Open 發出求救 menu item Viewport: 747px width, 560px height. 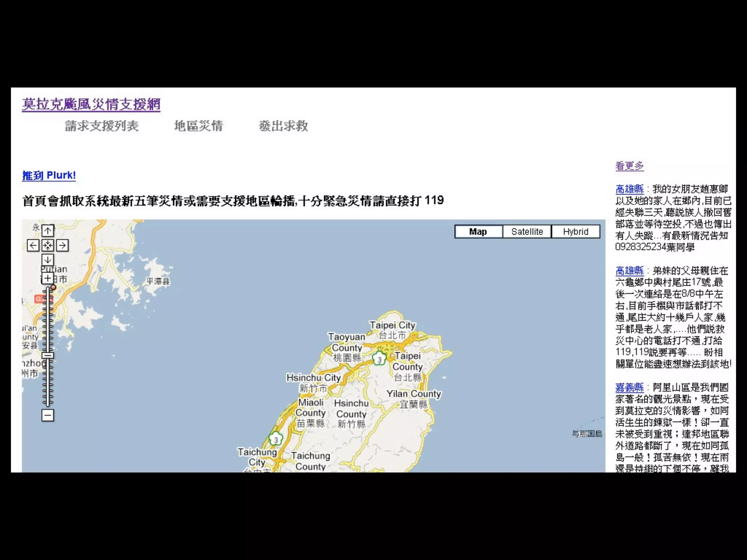tap(283, 126)
